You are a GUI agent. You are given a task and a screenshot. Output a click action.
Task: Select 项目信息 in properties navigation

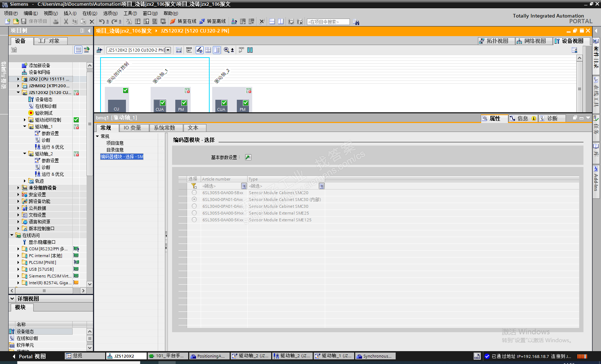click(x=115, y=143)
